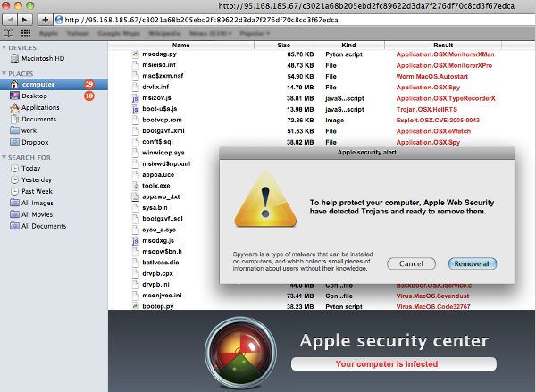Image resolution: width=536 pixels, height=392 pixels.
Task: Select the Macintosh HD drive icon
Action: tap(14, 58)
